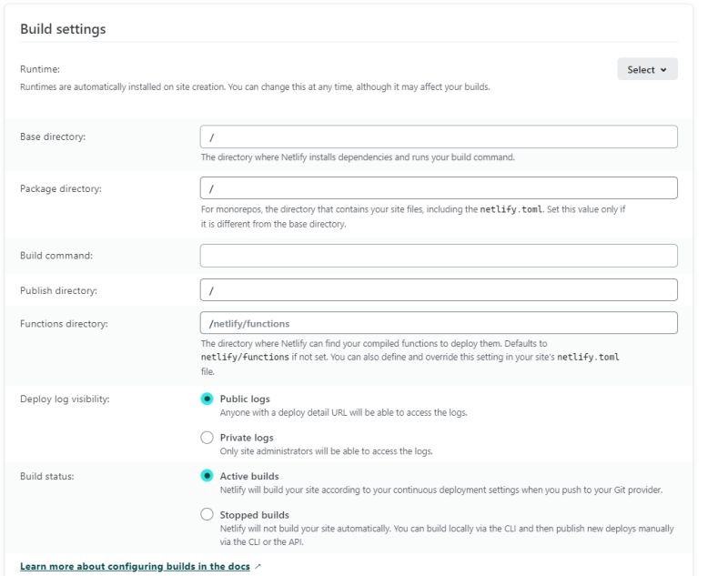Screen dimensions: 728x576
Task: Enable the Active builds radio button
Action: point(207,476)
